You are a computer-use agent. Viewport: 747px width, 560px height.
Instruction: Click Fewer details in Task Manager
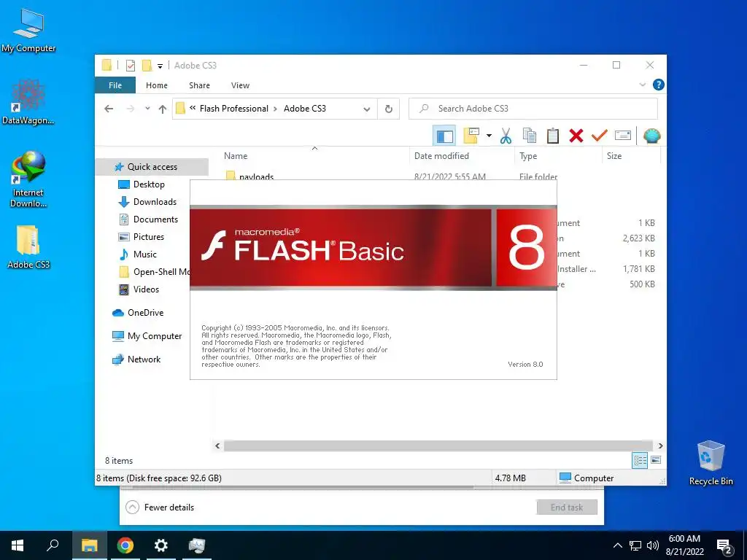[160, 507]
